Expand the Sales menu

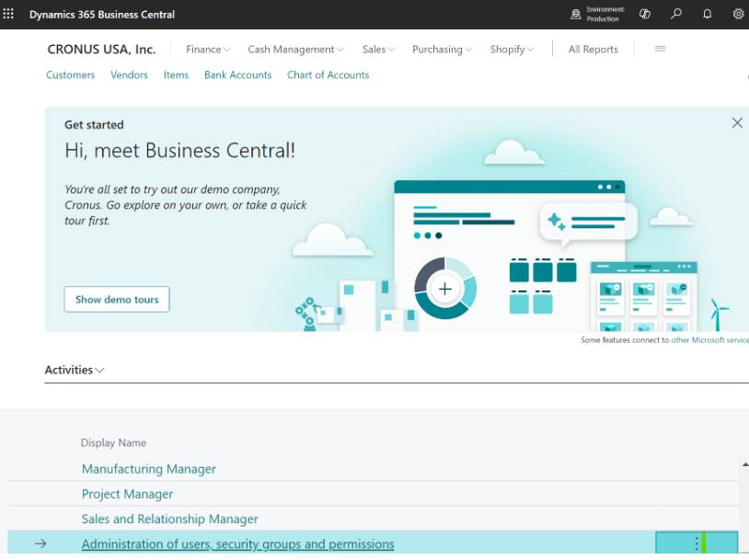378,49
